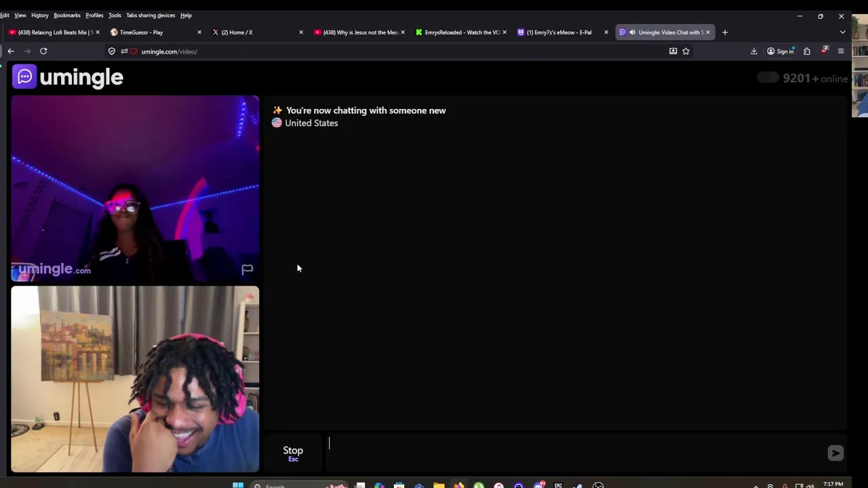This screenshot has height=488, width=868.
Task: Close the Relaxing Lofi Beats Mix tab
Action: 98,32
